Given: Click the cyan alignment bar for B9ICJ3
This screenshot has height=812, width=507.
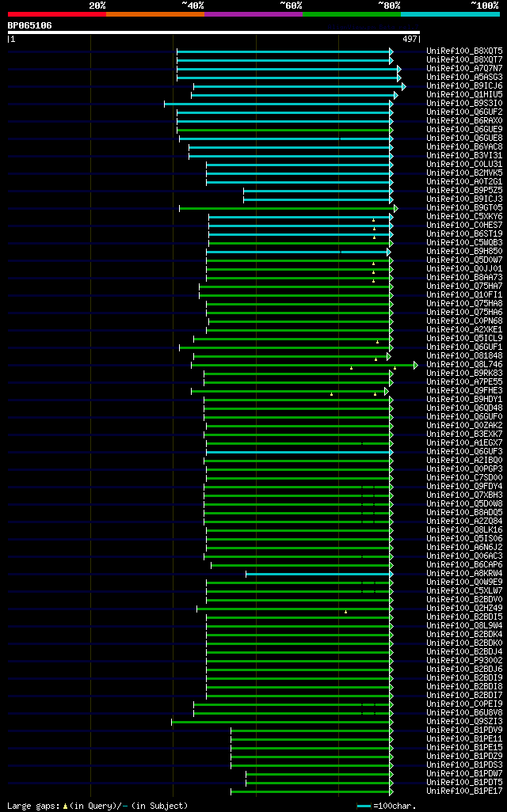Looking at the screenshot, I should [x=318, y=200].
